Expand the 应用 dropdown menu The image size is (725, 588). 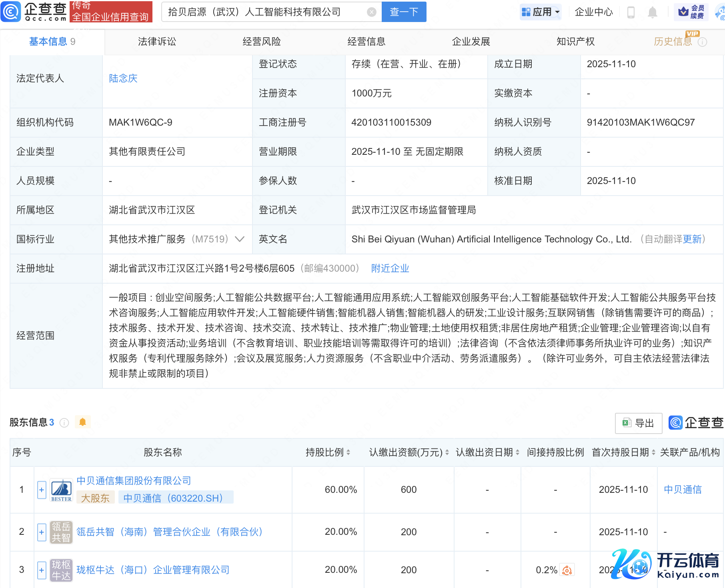click(541, 12)
